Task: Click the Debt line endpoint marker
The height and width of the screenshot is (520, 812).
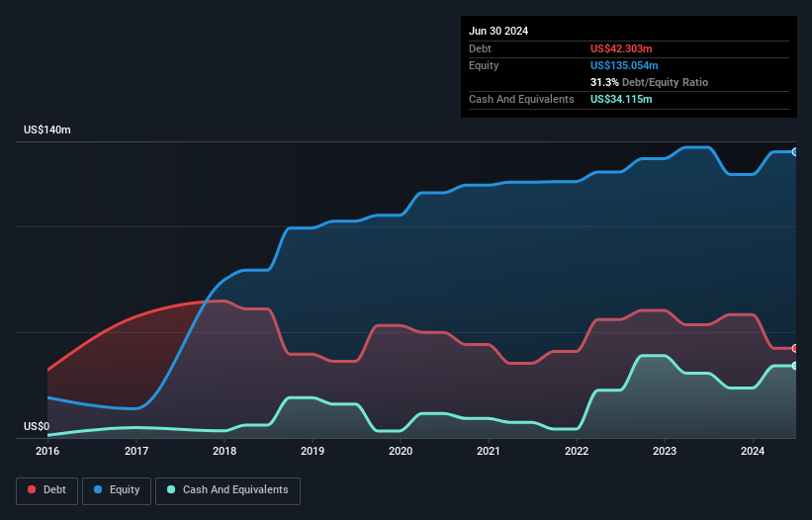Action: (794, 348)
